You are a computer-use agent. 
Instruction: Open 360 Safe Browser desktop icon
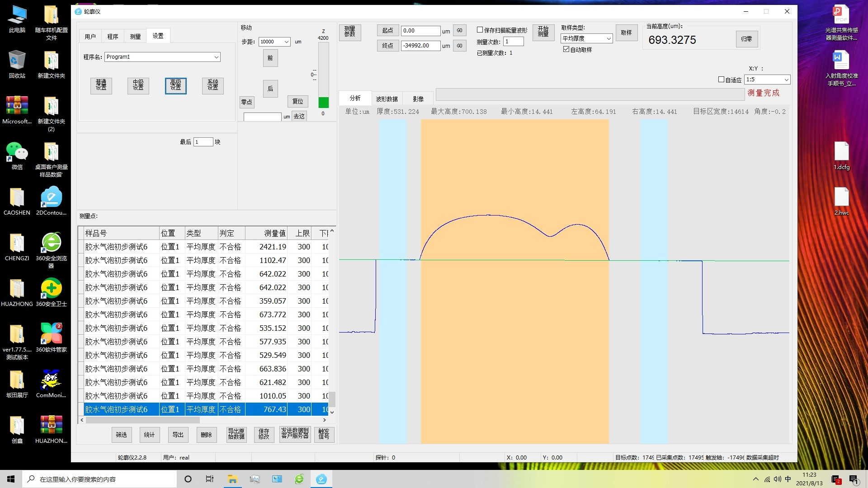tap(51, 243)
